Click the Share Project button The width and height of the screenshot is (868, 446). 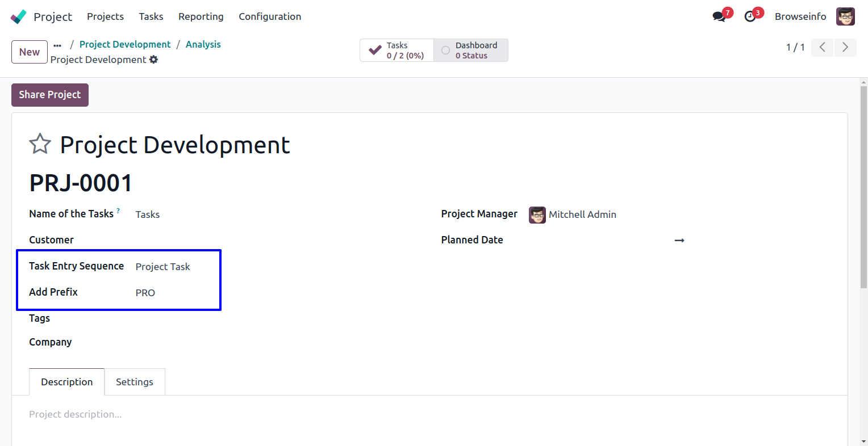pos(50,95)
